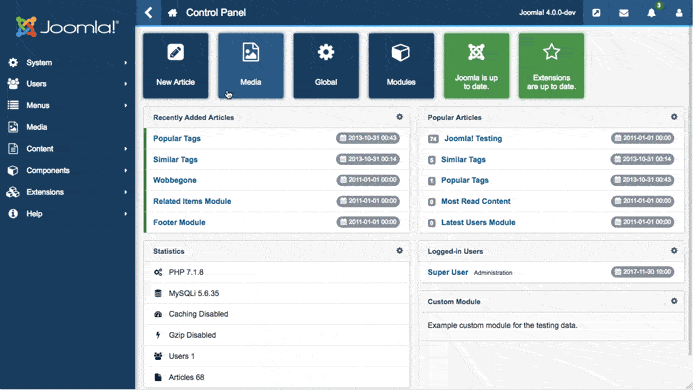
Task: Click the MySQLi 5.6.35 statistics row
Action: coord(277,293)
